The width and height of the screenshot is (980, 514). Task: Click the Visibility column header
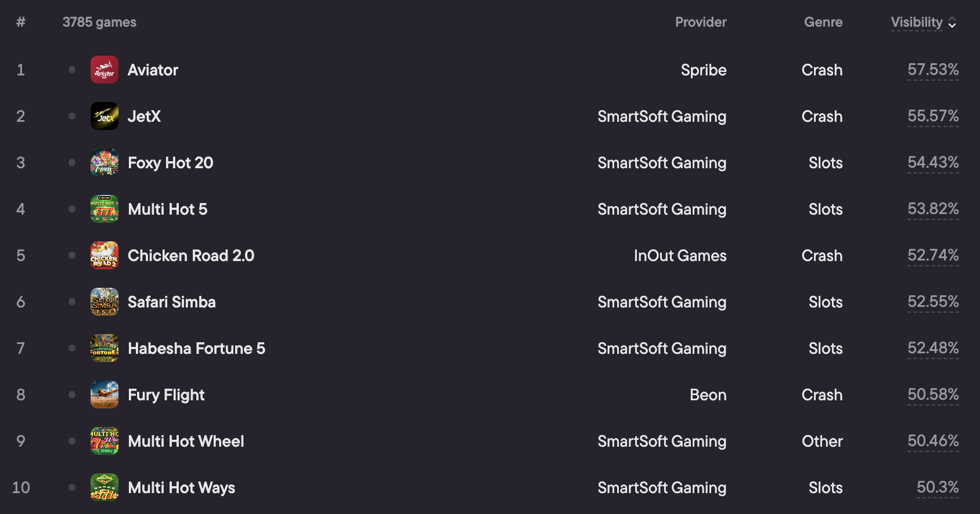(x=917, y=22)
